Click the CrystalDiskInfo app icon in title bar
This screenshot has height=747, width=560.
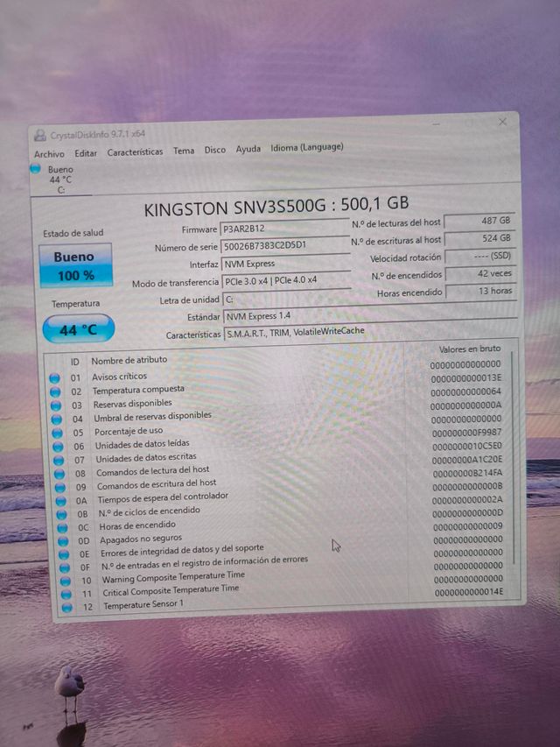(x=39, y=135)
